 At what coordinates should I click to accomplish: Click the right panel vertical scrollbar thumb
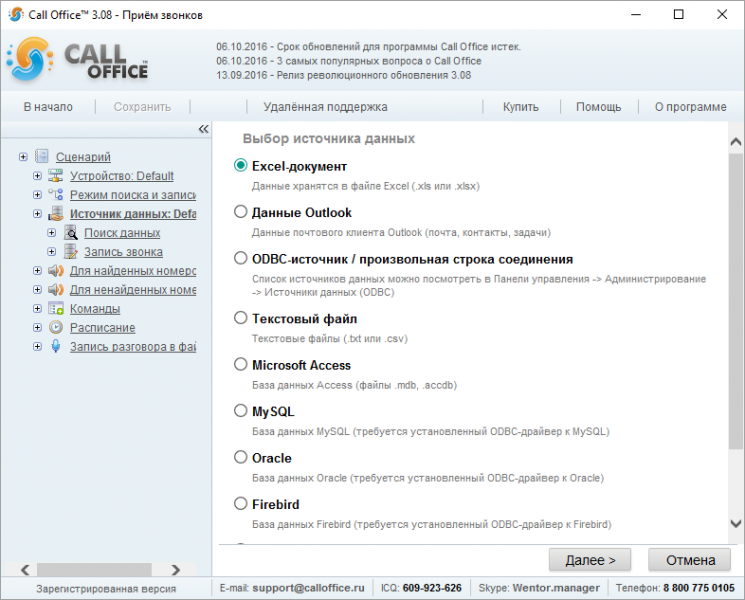pos(736,301)
